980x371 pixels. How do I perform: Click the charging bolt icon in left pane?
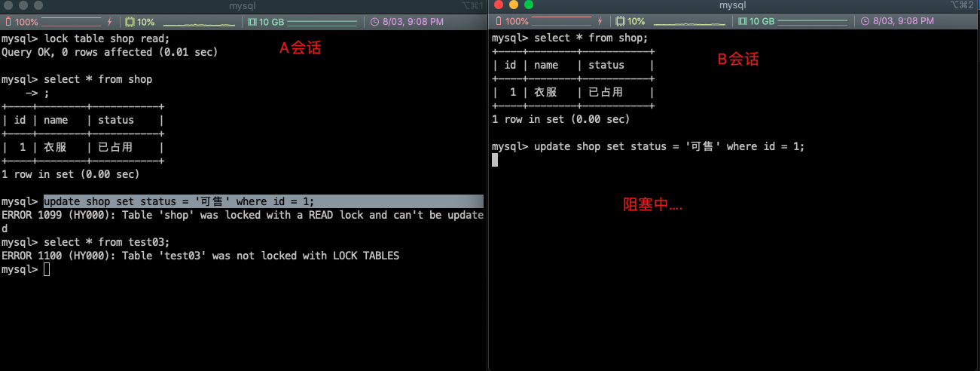pyautogui.click(x=110, y=22)
